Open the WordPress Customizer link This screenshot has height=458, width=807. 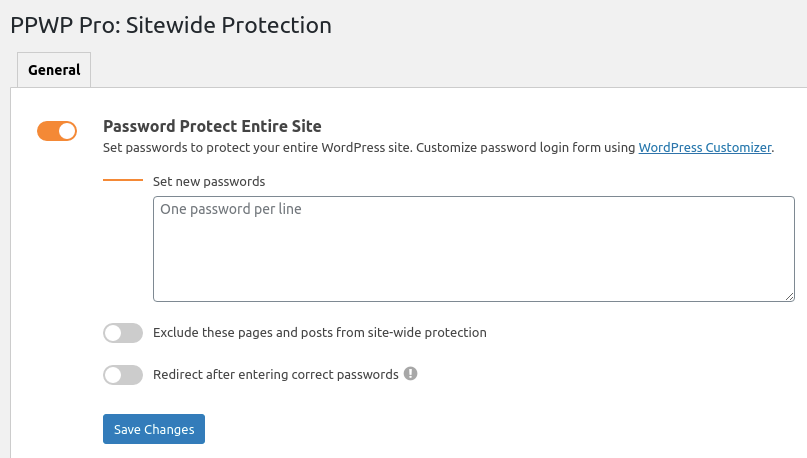point(705,148)
